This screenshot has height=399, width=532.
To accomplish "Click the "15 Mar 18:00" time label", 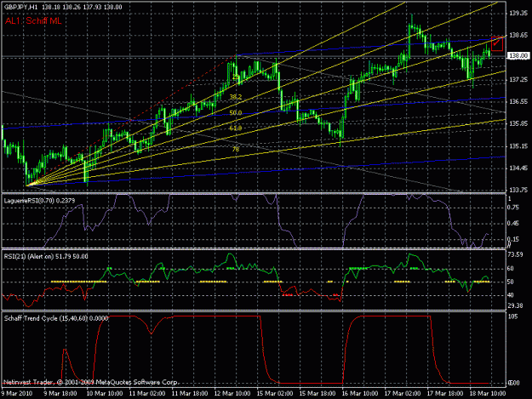I will (317, 394).
